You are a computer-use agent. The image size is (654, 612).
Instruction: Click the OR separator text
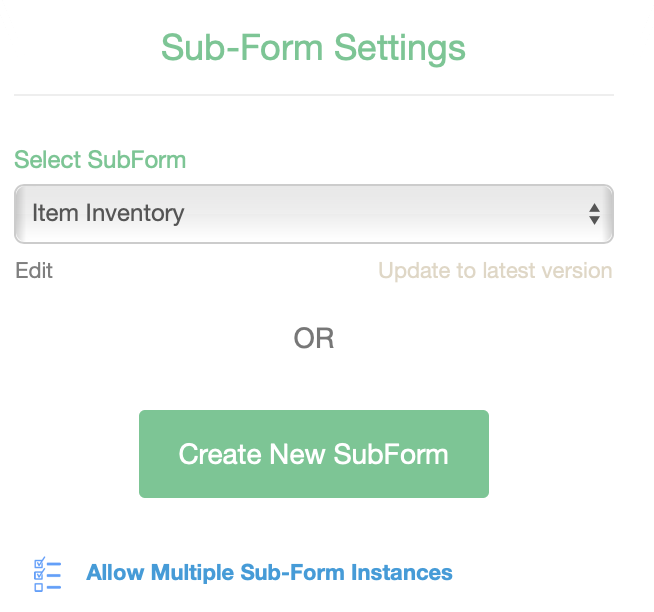(x=313, y=339)
